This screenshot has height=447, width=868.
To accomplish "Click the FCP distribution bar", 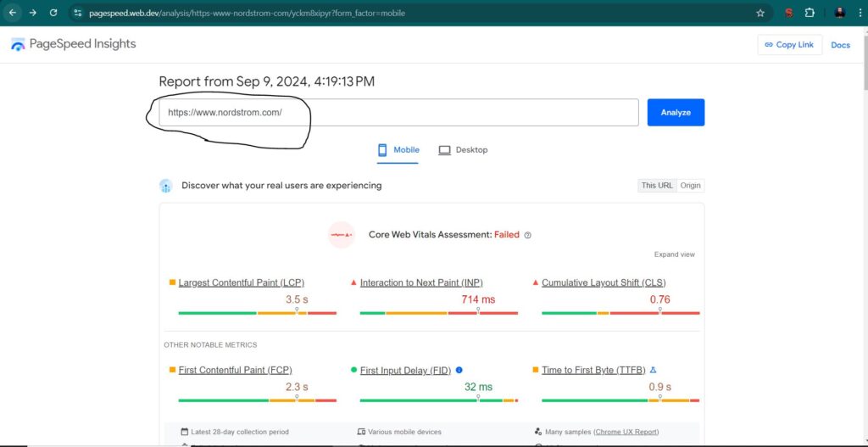I will point(258,400).
